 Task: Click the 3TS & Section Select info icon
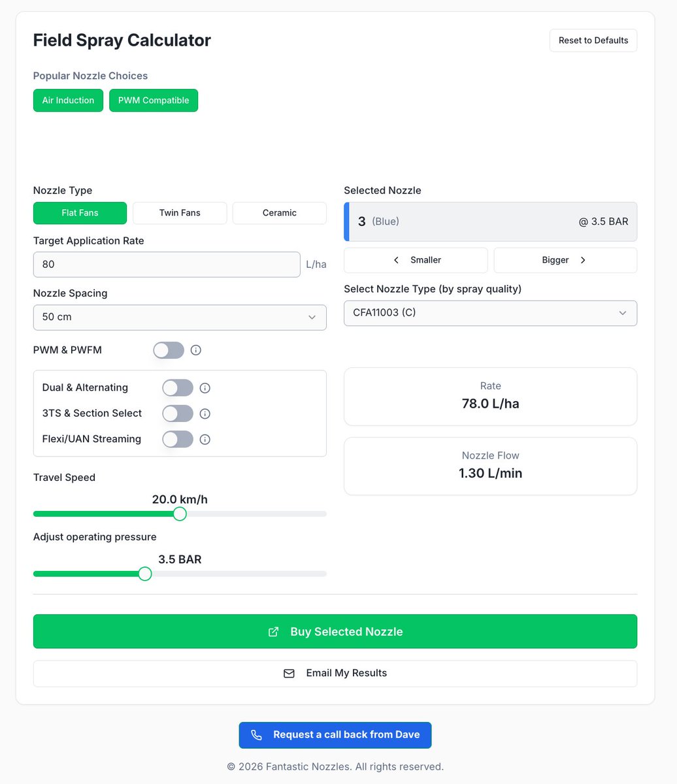(x=205, y=414)
